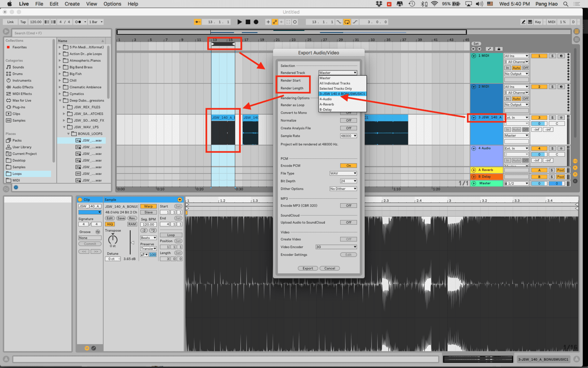Screen dimensions: 588x368
Task: Toggle Automation Arm button
Action: pos(275,22)
